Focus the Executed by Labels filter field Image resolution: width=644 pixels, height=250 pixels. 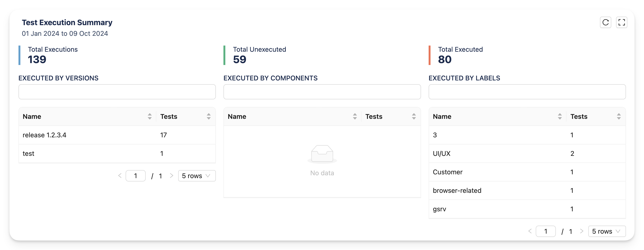tap(527, 92)
